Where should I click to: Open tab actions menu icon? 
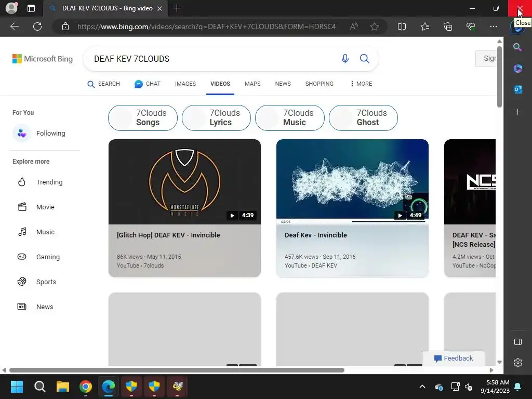pyautogui.click(x=31, y=8)
